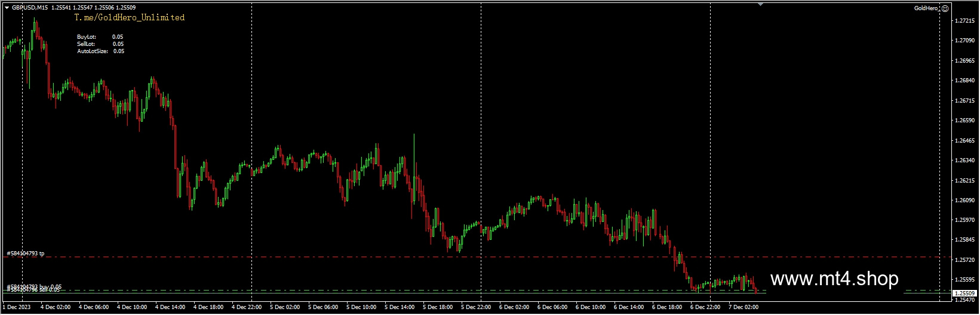Screen dimensions: 980x315
Task: Click price scale value 1.27215
Action: 964,21
